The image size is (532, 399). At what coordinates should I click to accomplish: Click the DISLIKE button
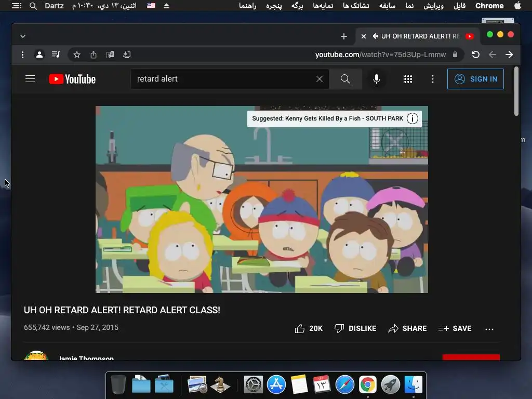click(x=355, y=328)
